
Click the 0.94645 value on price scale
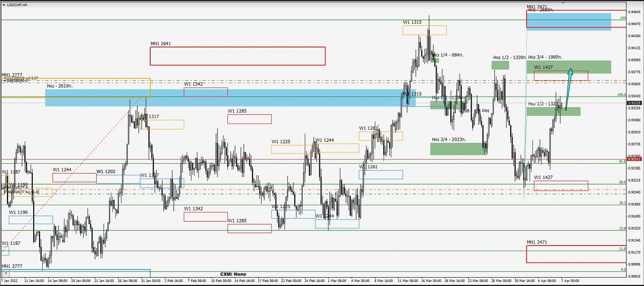pos(635,12)
